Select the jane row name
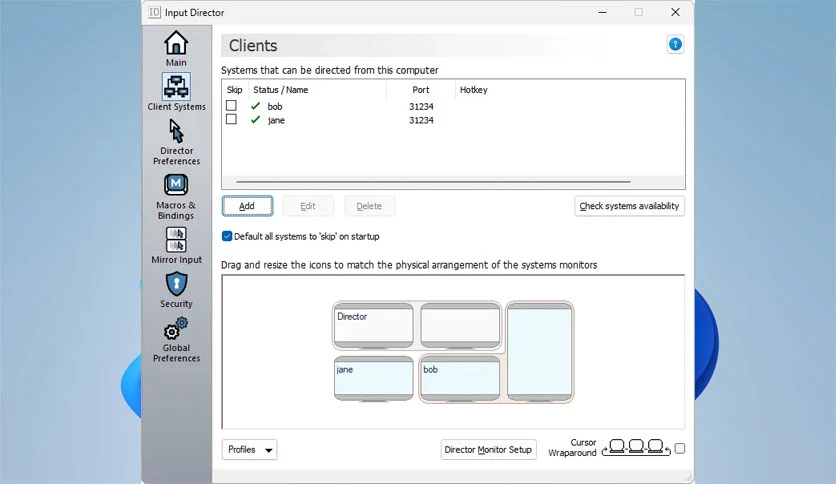Viewport: 836px width, 484px height. point(276,120)
